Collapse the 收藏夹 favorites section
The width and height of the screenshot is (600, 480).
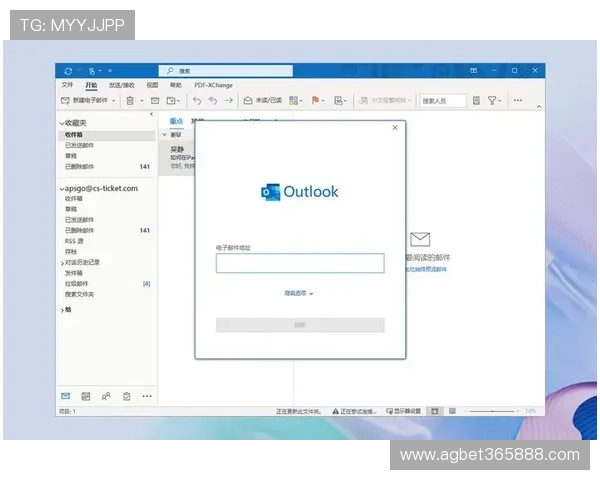[62, 122]
